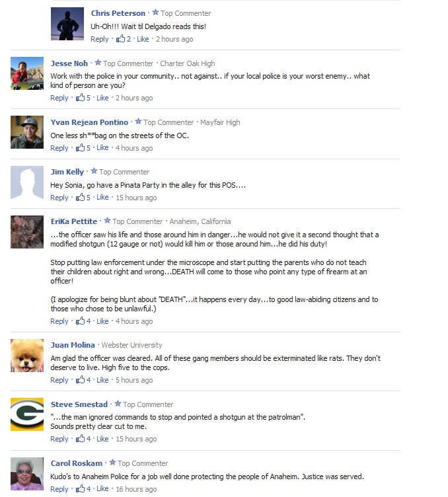The width and height of the screenshot is (448, 497).
Task: Reply to Jesse Noh's comment
Action: [x=59, y=98]
